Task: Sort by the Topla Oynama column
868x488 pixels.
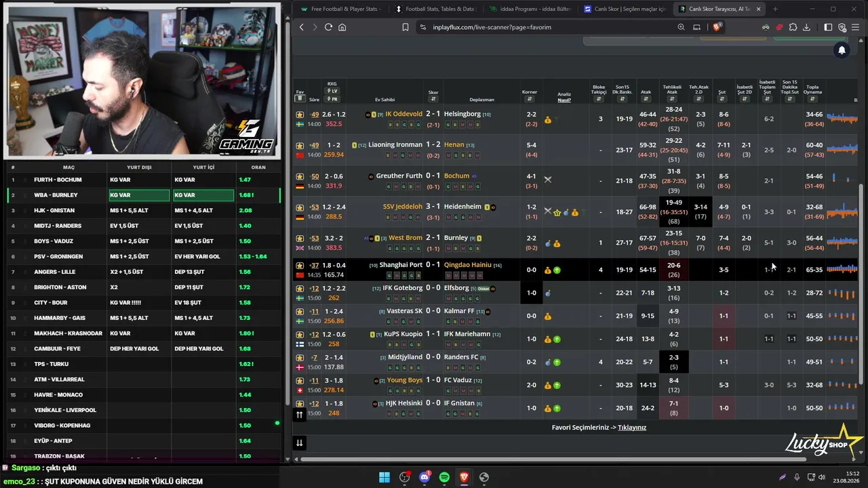Action: coord(812,99)
